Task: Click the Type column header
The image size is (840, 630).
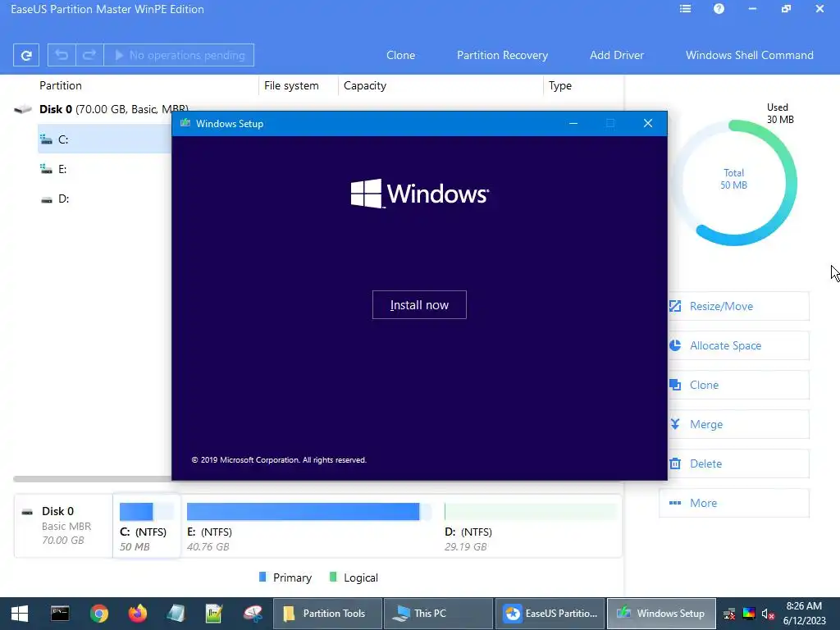Action: click(x=559, y=85)
